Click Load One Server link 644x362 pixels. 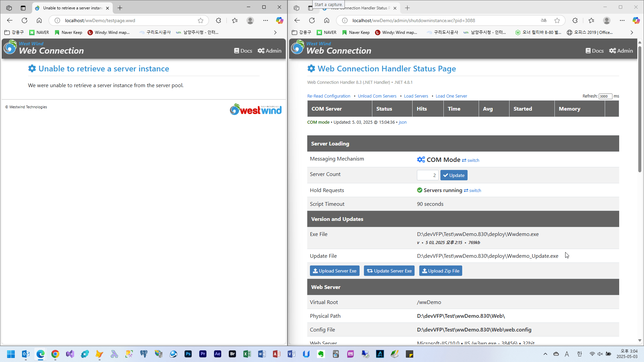pos(451,96)
